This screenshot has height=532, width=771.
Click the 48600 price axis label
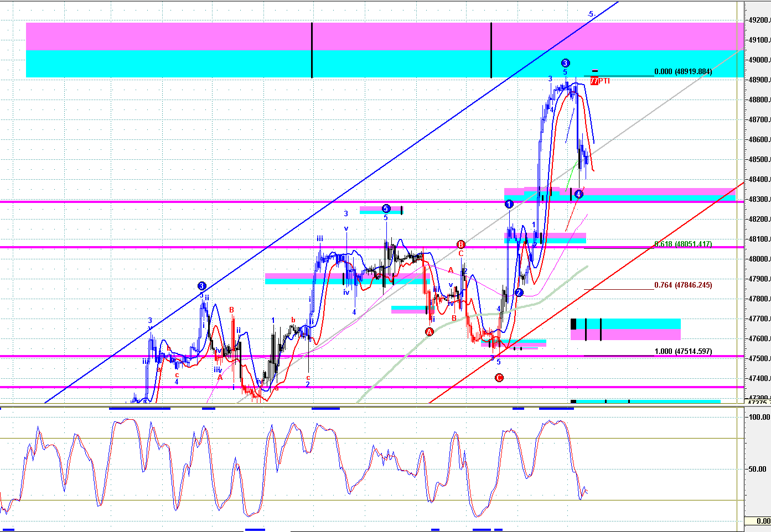[x=759, y=140]
